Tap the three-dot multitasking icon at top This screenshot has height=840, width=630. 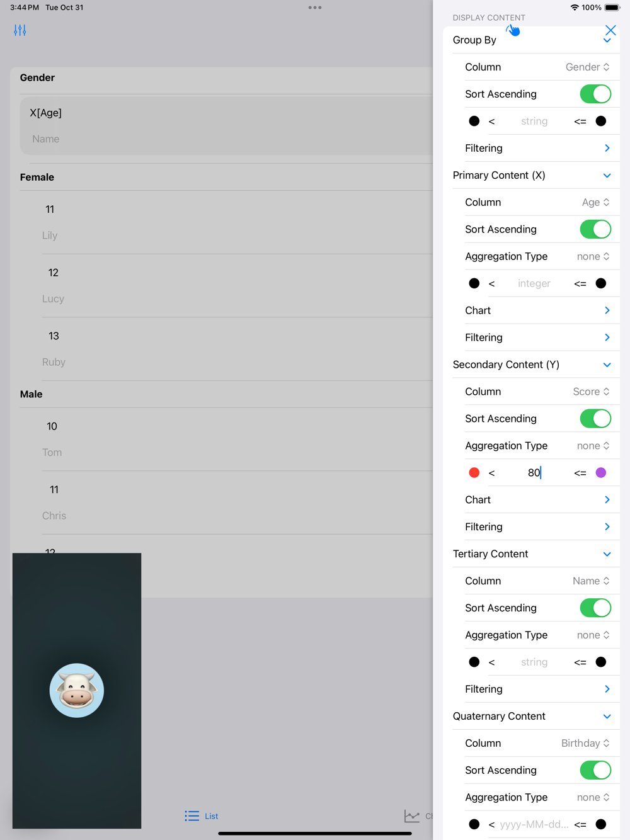pos(315,8)
